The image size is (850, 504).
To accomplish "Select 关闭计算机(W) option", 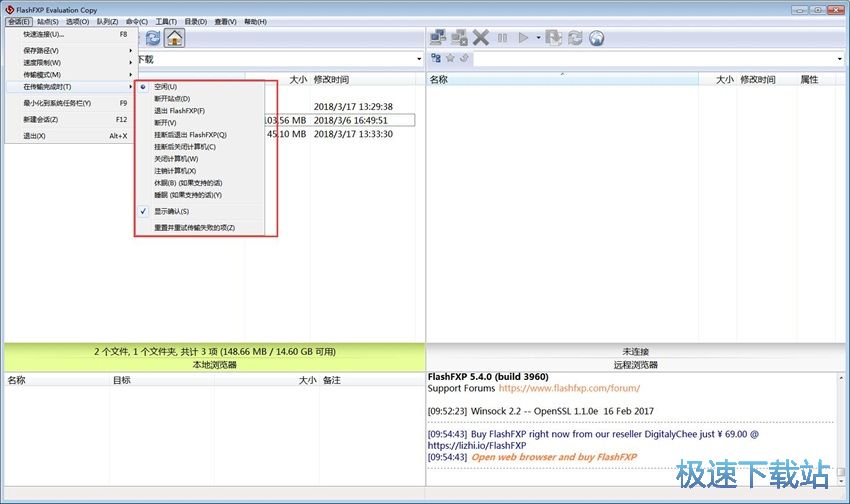I will point(199,159).
